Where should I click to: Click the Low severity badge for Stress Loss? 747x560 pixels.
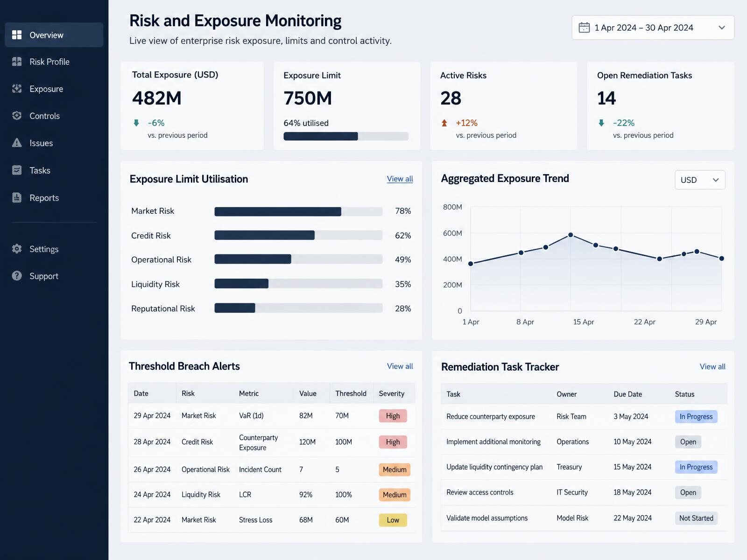393,520
